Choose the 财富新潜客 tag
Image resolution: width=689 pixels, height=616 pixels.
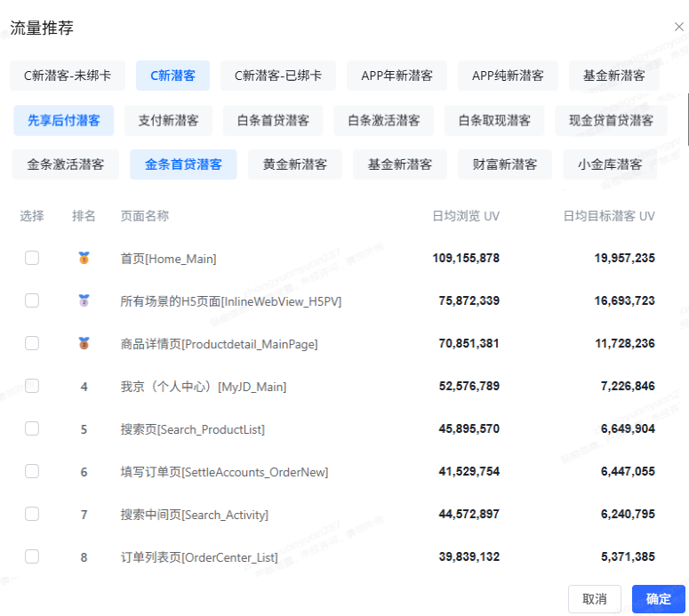tap(505, 164)
